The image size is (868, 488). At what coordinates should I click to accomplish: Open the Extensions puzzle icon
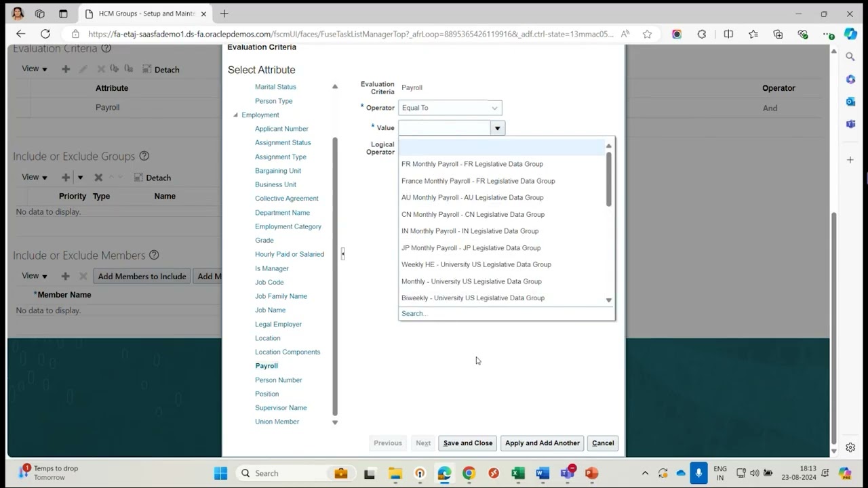click(x=702, y=34)
